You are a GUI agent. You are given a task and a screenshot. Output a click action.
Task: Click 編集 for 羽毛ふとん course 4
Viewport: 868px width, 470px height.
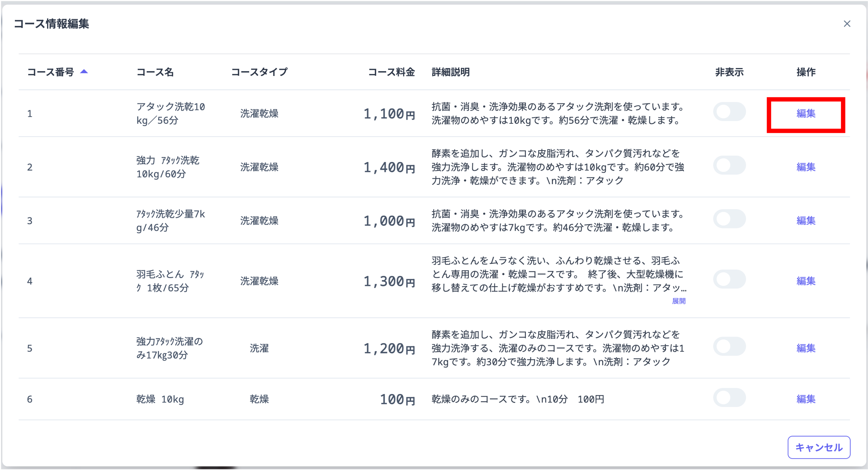806,281
